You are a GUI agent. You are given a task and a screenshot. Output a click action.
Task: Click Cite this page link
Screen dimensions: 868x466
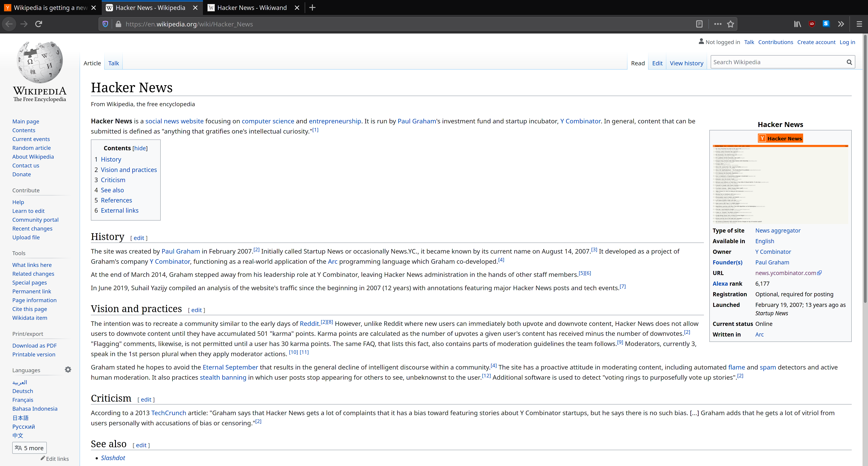coord(30,309)
